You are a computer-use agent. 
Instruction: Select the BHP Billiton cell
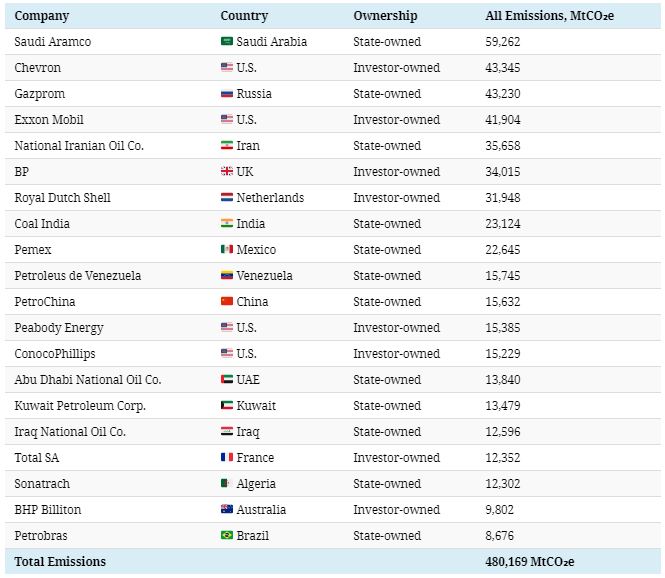pos(48,510)
